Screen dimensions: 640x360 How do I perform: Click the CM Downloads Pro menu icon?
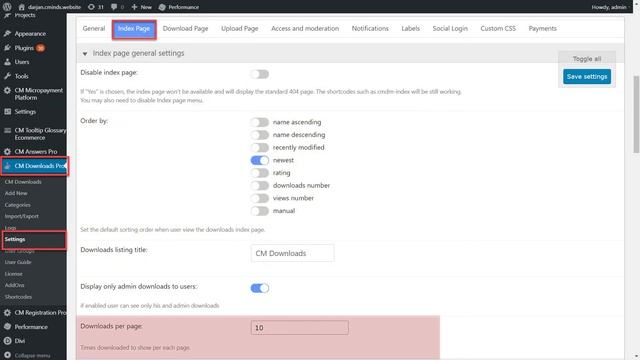pos(7,166)
